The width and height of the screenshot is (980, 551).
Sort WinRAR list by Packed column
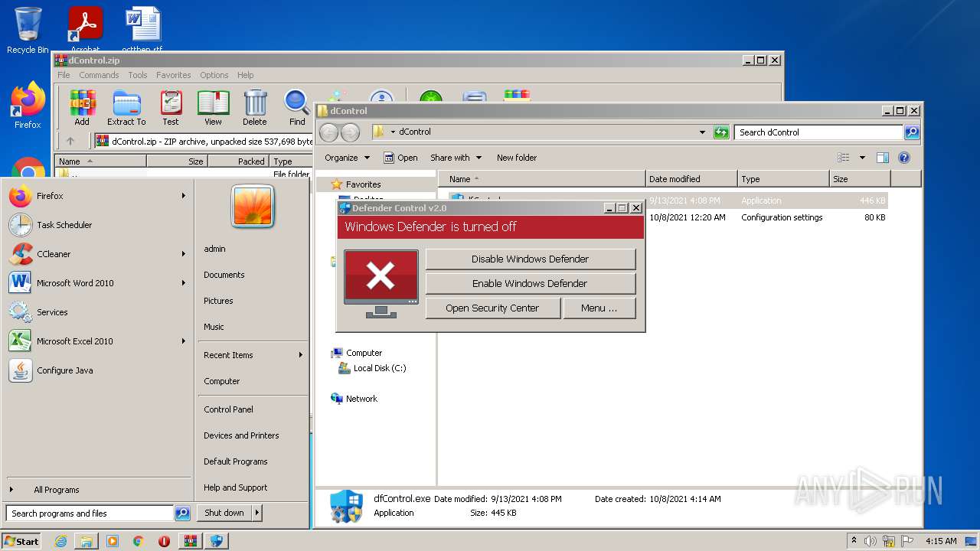[238, 161]
